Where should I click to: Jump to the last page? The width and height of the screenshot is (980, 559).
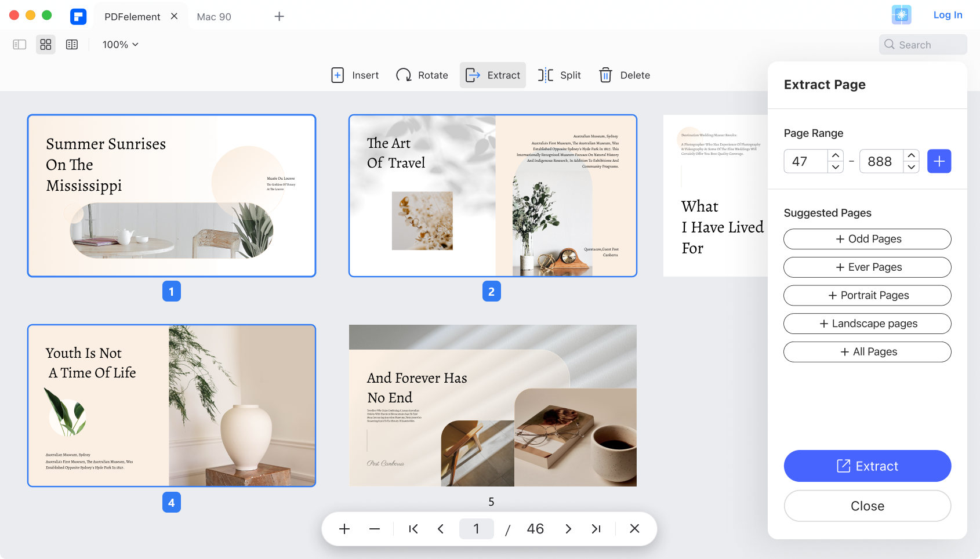596,529
